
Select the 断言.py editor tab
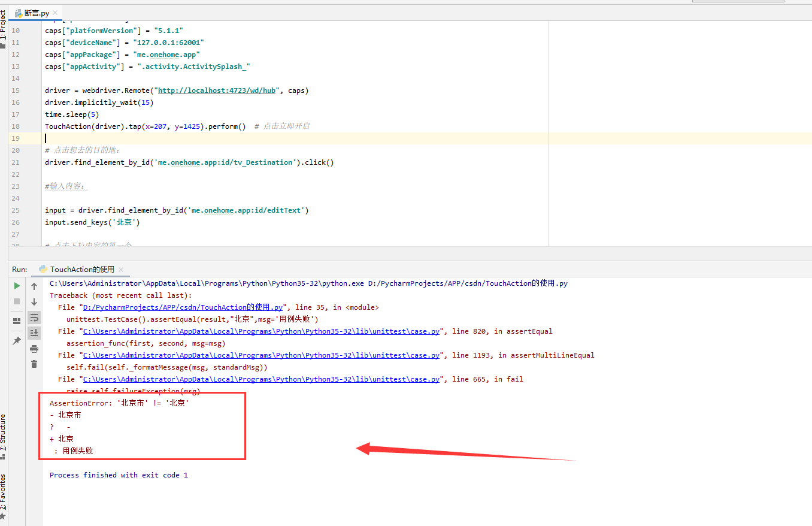coord(37,13)
